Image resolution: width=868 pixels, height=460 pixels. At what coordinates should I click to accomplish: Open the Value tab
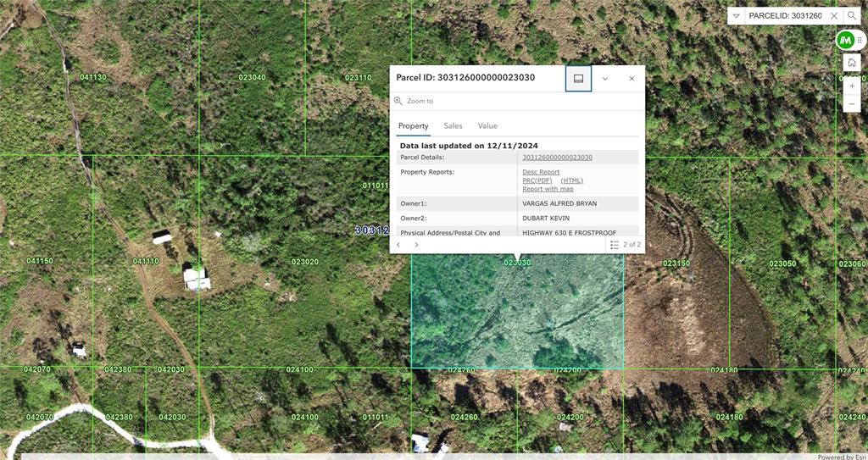point(487,125)
